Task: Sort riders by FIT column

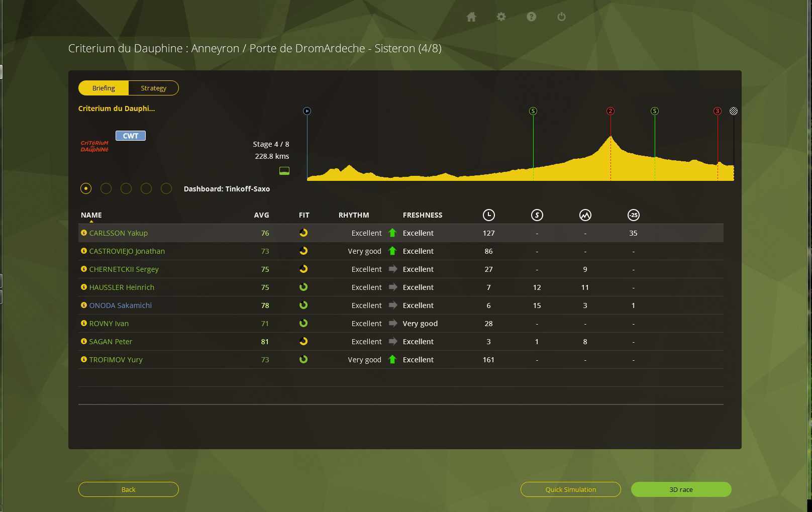Action: tap(304, 215)
